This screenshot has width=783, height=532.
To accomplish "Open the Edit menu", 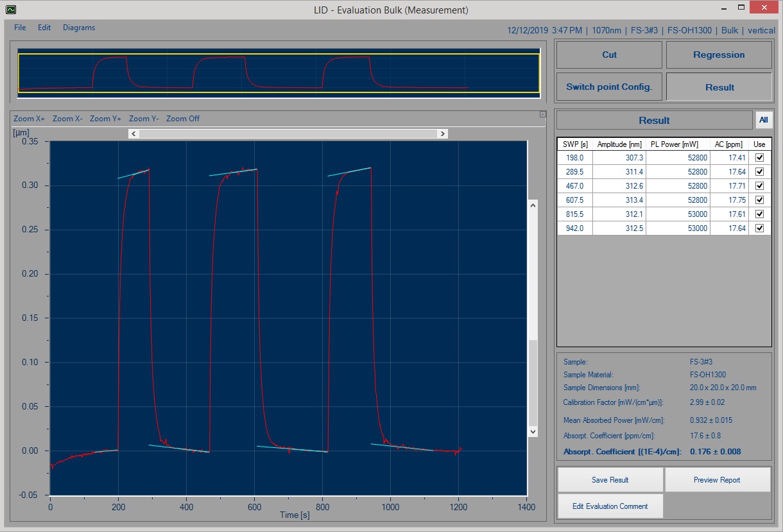I will point(44,28).
